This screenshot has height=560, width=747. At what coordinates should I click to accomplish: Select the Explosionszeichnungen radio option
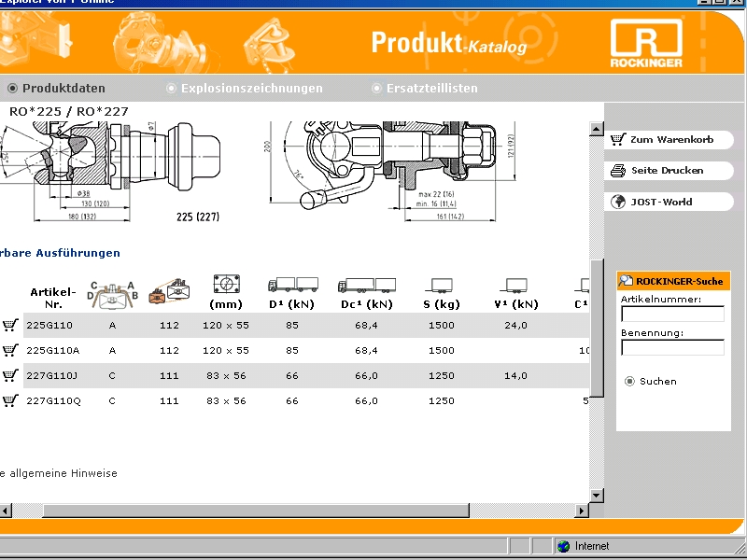click(x=171, y=89)
